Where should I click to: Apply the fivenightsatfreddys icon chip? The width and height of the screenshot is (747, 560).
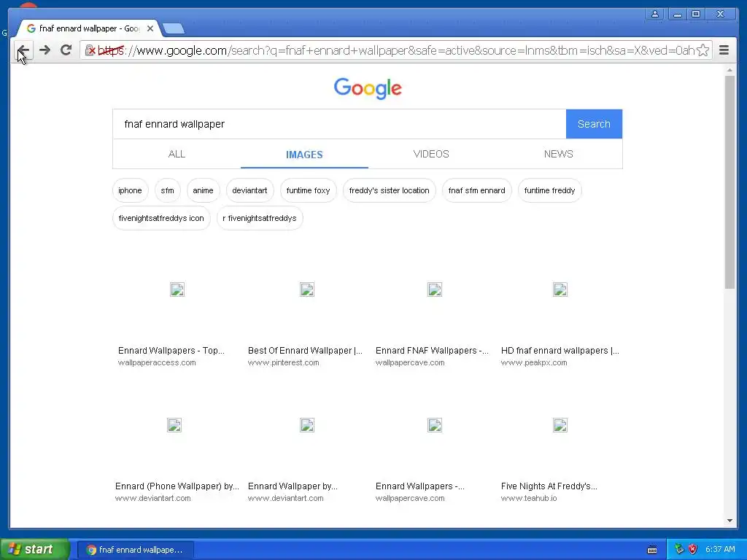161,218
